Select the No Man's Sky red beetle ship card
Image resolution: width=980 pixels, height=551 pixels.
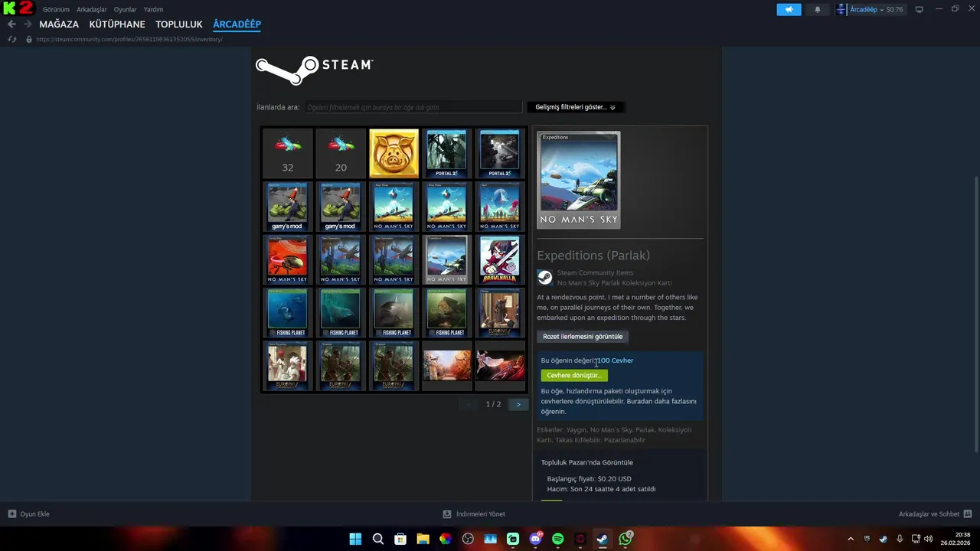point(287,259)
